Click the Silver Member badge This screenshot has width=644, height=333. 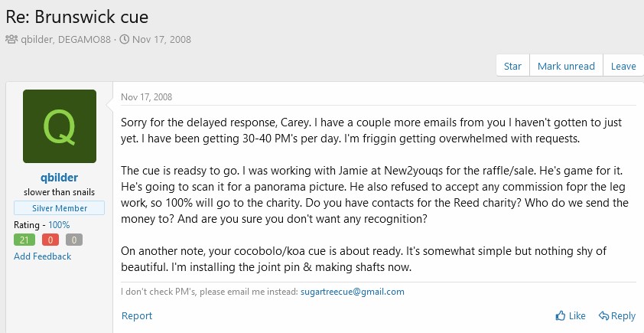point(60,208)
